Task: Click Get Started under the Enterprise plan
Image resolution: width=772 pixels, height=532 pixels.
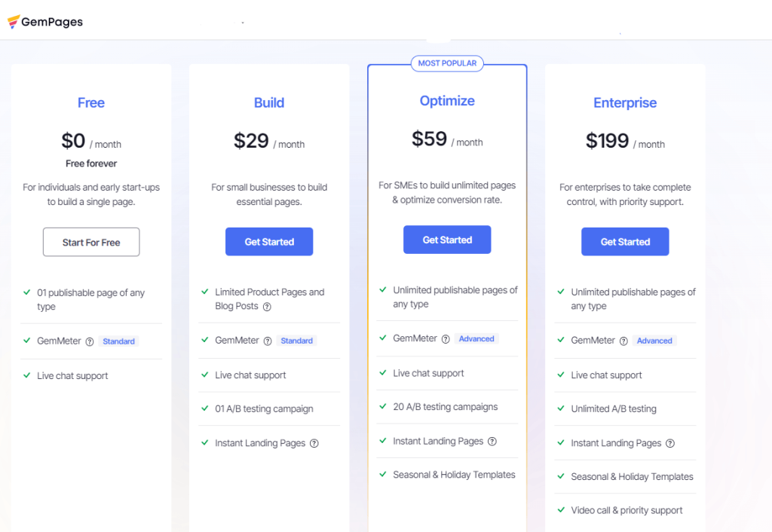Action: coord(625,242)
